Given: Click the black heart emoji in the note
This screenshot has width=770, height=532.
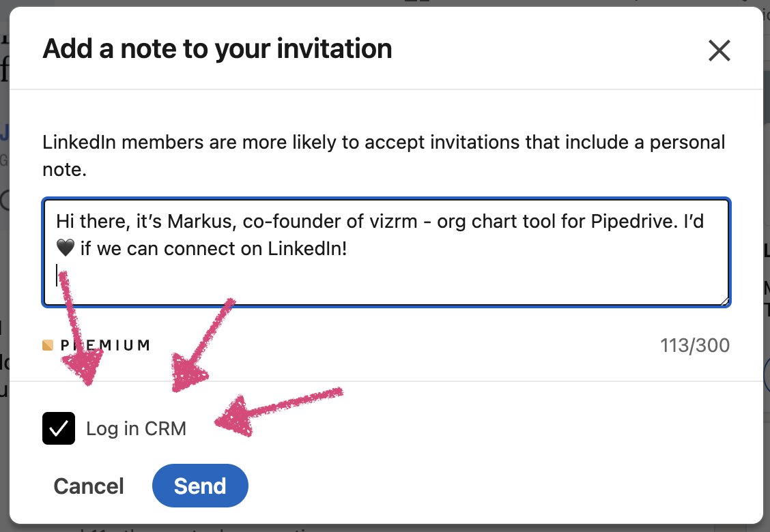Looking at the screenshot, I should click(x=65, y=250).
